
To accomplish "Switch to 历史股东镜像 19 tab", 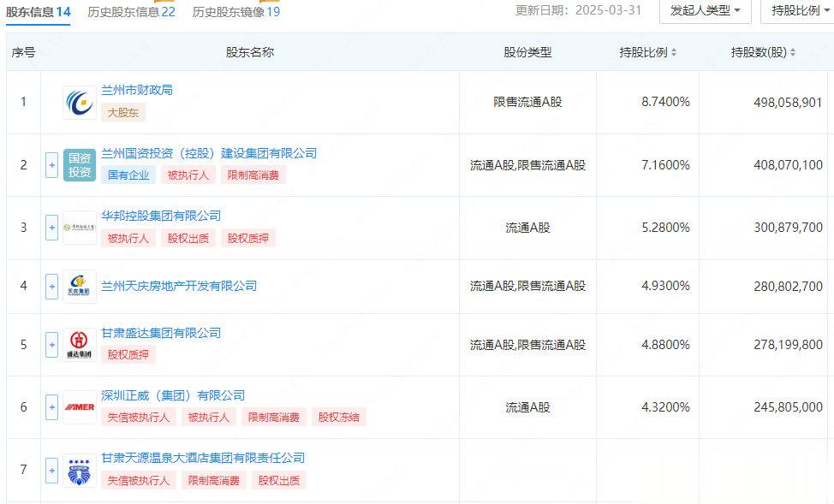I will tap(236, 12).
